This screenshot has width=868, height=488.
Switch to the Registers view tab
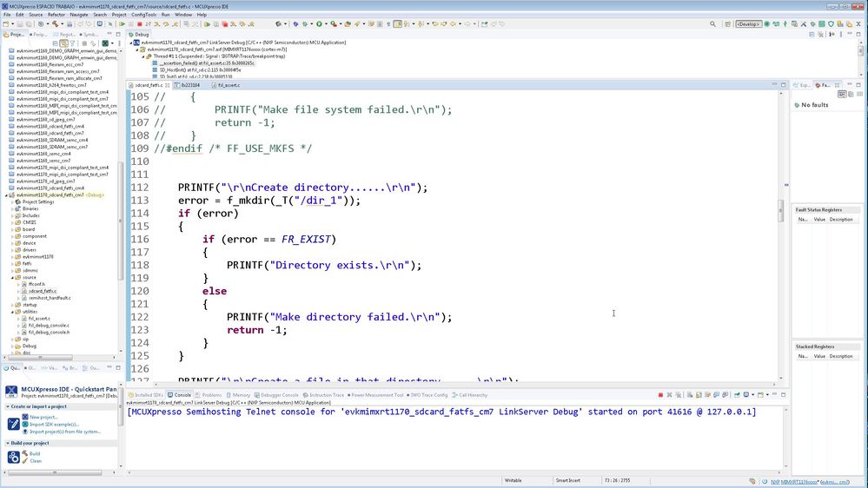click(x=65, y=35)
